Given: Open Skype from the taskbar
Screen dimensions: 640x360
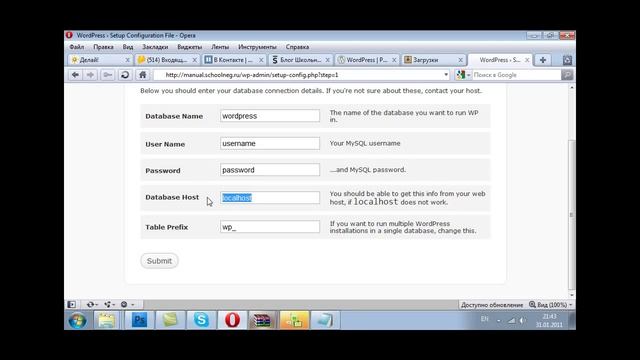Looking at the screenshot, I should tap(201, 320).
